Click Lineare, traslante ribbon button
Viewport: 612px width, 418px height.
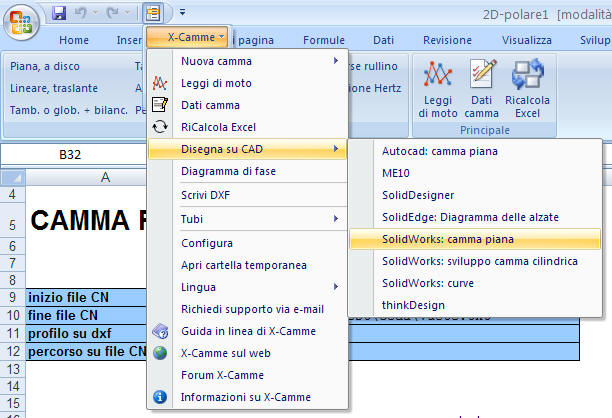[x=54, y=88]
